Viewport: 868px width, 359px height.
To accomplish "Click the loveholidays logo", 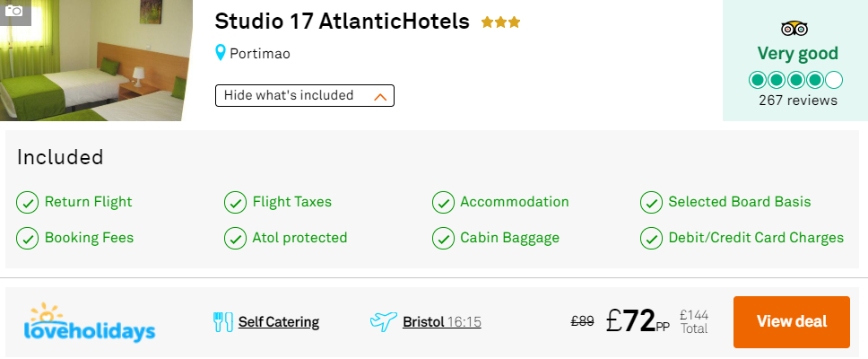I will pos(90,322).
